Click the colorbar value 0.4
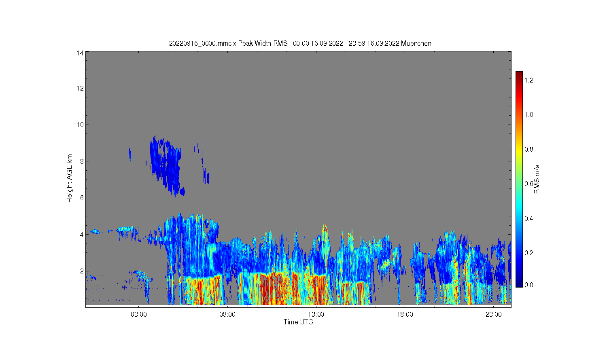This screenshot has width=607, height=364. coord(529,218)
